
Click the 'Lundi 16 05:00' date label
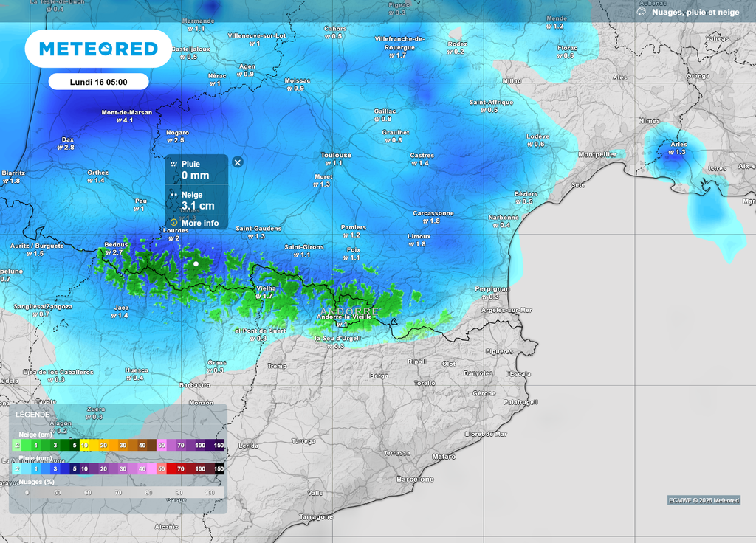click(x=98, y=82)
